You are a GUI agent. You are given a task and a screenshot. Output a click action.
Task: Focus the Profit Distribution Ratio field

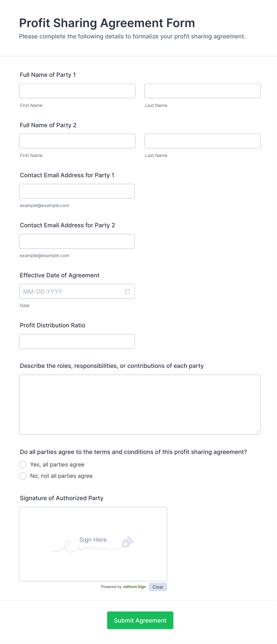pos(77,341)
